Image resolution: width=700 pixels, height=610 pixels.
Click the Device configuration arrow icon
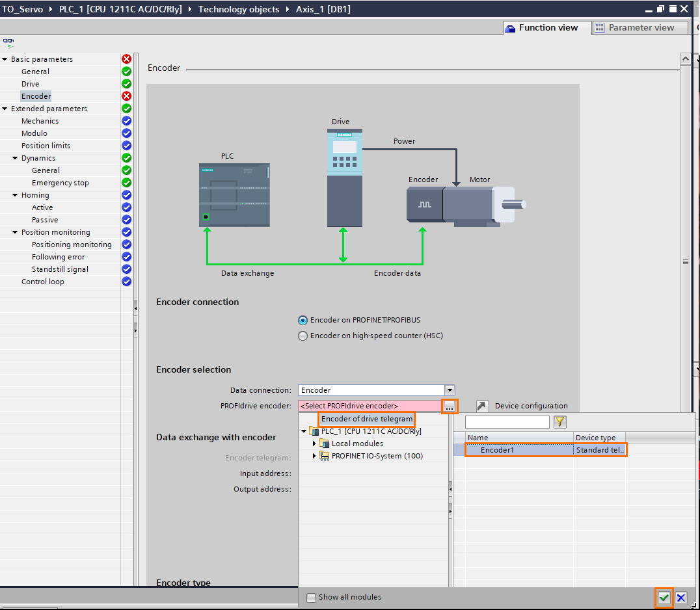[x=481, y=406]
